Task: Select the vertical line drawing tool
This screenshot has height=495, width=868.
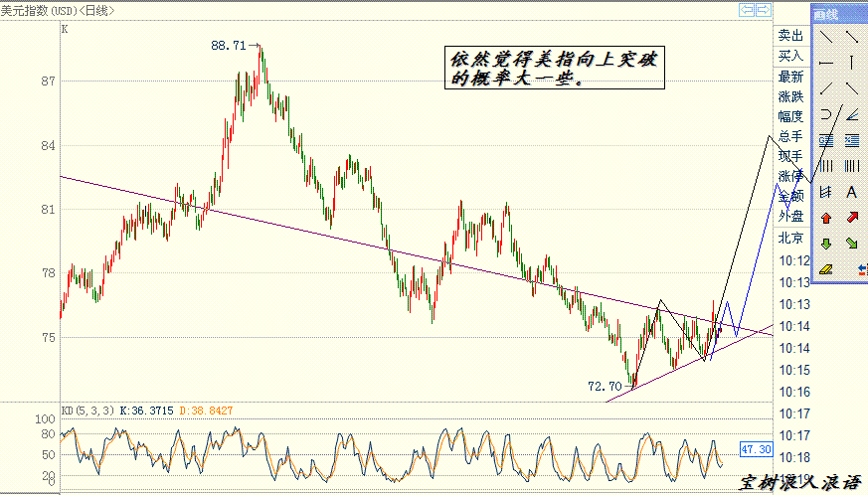Action: click(x=852, y=63)
